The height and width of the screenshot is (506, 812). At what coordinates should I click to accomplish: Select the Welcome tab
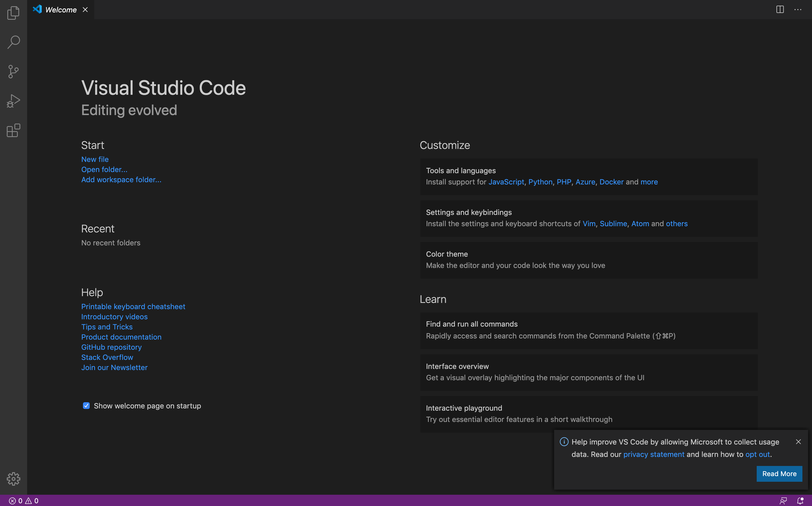[x=61, y=10]
